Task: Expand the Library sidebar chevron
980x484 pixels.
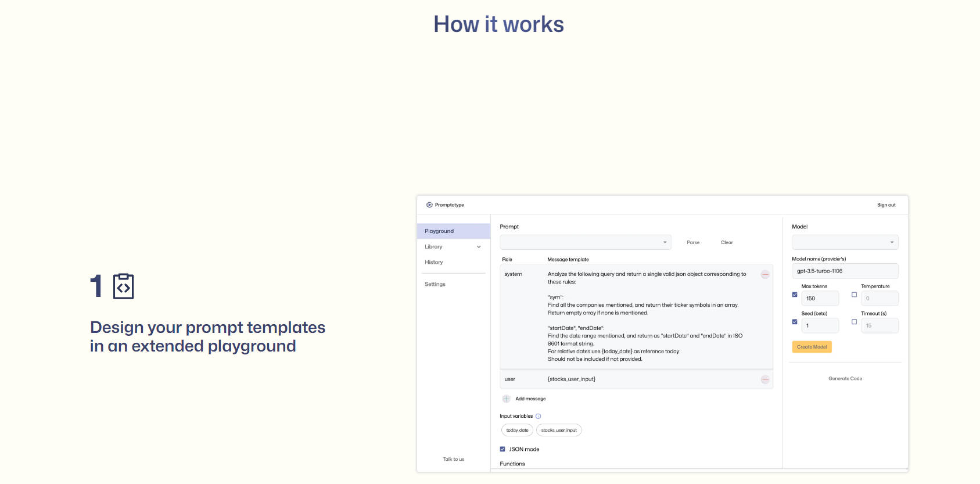Action: point(479,247)
